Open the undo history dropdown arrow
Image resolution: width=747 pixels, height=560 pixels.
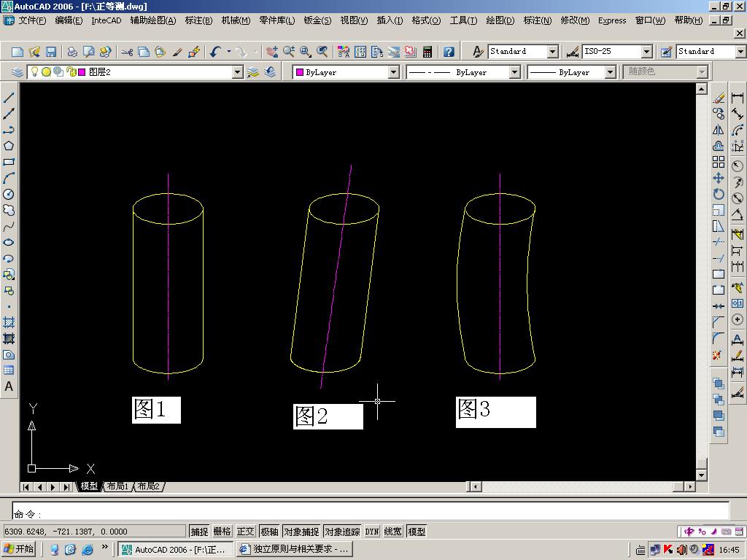228,52
